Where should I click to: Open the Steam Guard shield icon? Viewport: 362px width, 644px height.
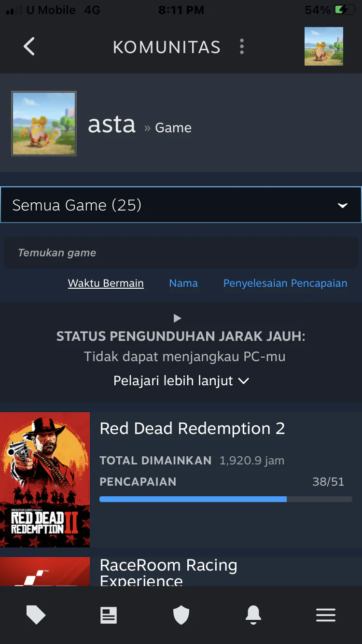[x=181, y=615]
